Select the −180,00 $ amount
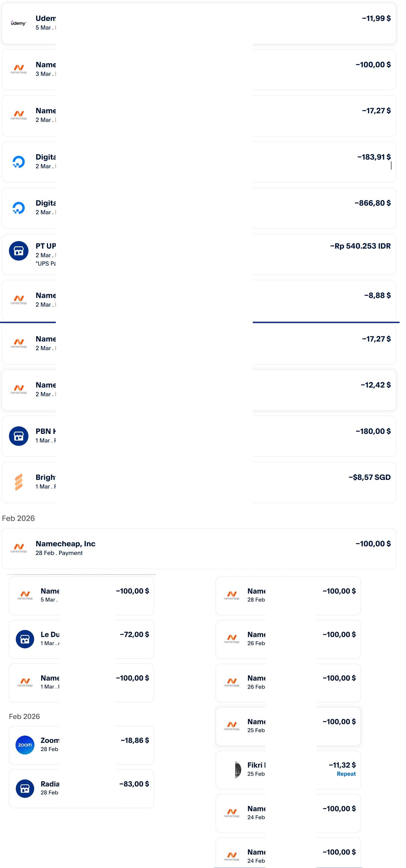The image size is (406, 868). (373, 431)
